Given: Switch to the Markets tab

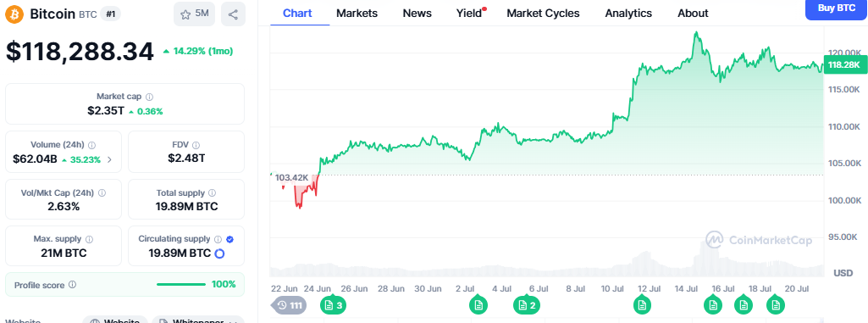Looking at the screenshot, I should click(x=357, y=14).
